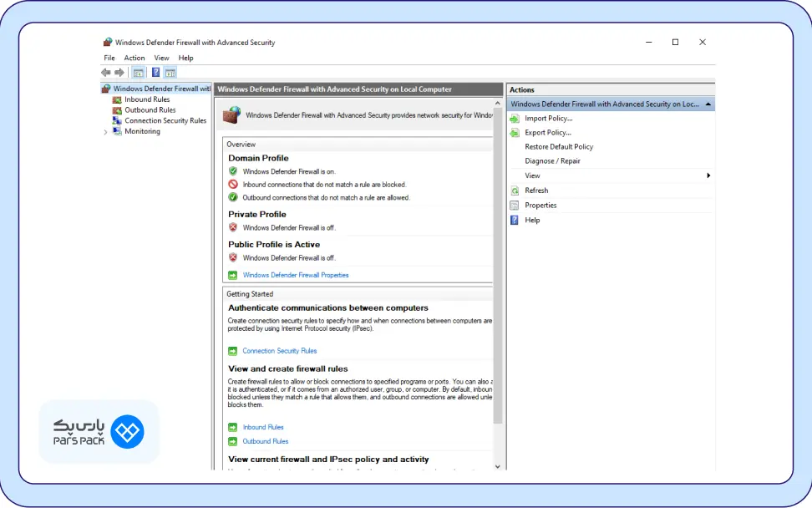Viewport: 812px width, 508px height.
Task: Click the Back arrow toolbar icon
Action: 106,73
